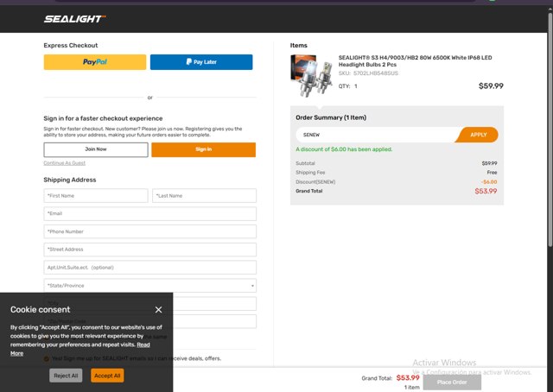Click the Order Summary (1 Item) heading
Image resolution: width=553 pixels, height=392 pixels.
[x=331, y=117]
